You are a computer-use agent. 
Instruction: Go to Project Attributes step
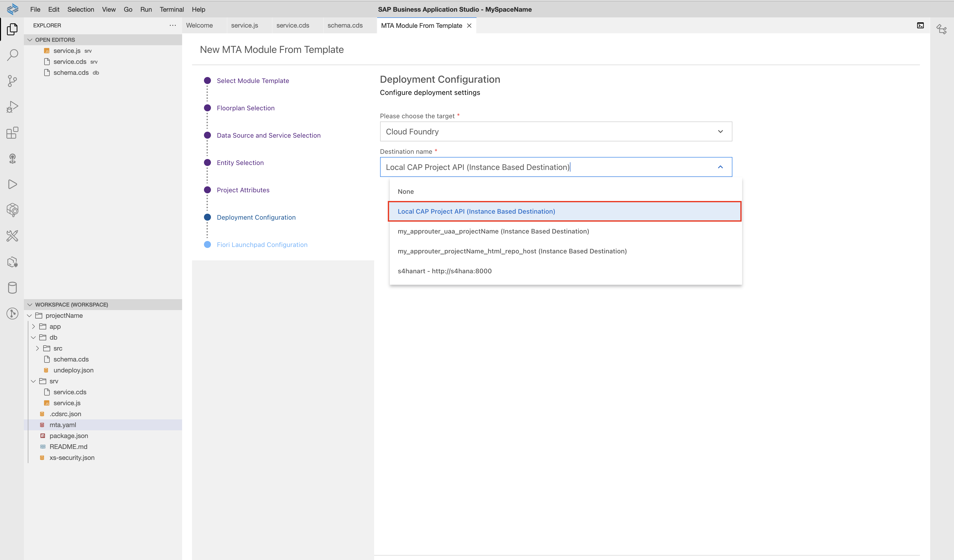[x=243, y=190]
